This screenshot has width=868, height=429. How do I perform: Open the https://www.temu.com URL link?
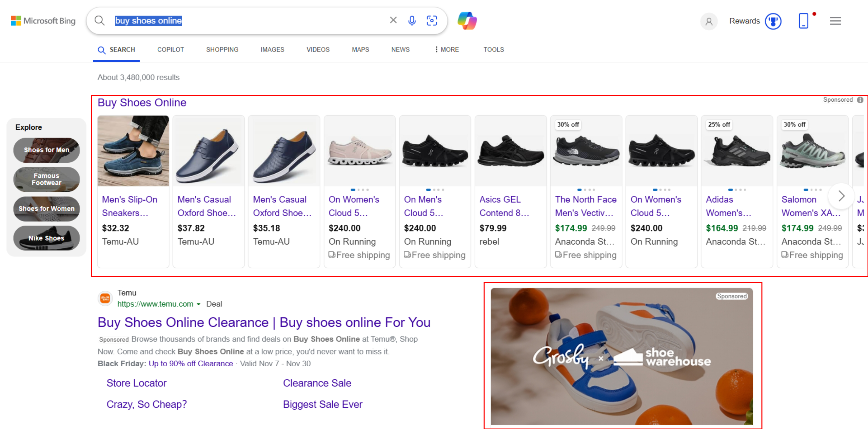(155, 304)
